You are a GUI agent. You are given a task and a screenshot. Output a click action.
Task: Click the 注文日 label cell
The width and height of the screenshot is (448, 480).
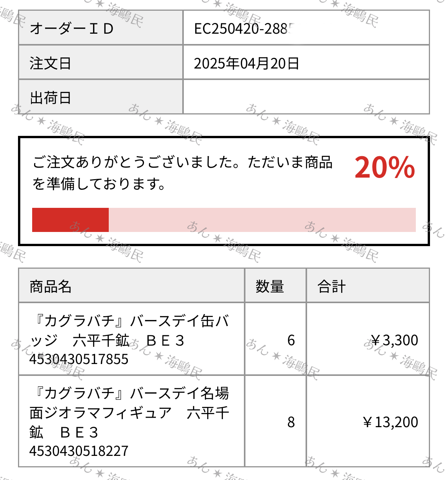tap(101, 62)
